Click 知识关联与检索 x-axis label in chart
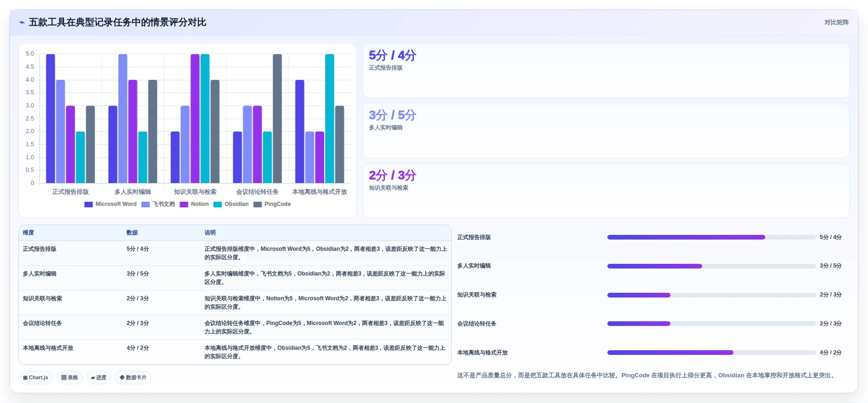Viewport: 868px width, 403px height. pyautogui.click(x=195, y=192)
